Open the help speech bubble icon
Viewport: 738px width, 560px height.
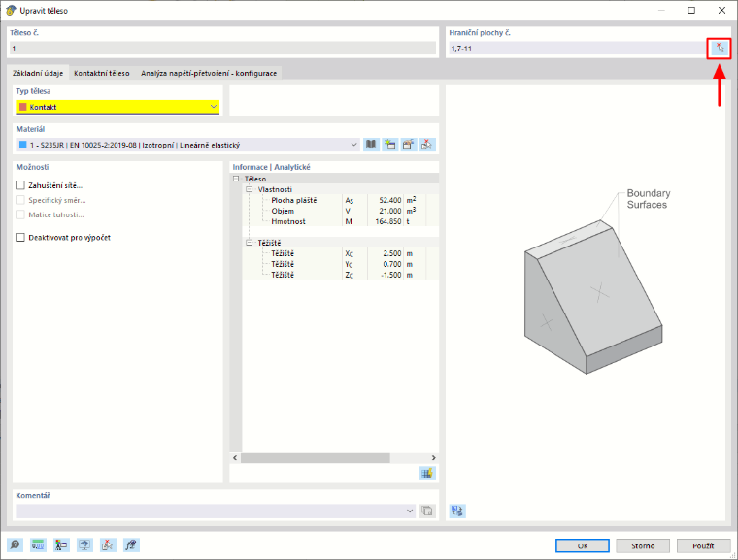(x=15, y=544)
